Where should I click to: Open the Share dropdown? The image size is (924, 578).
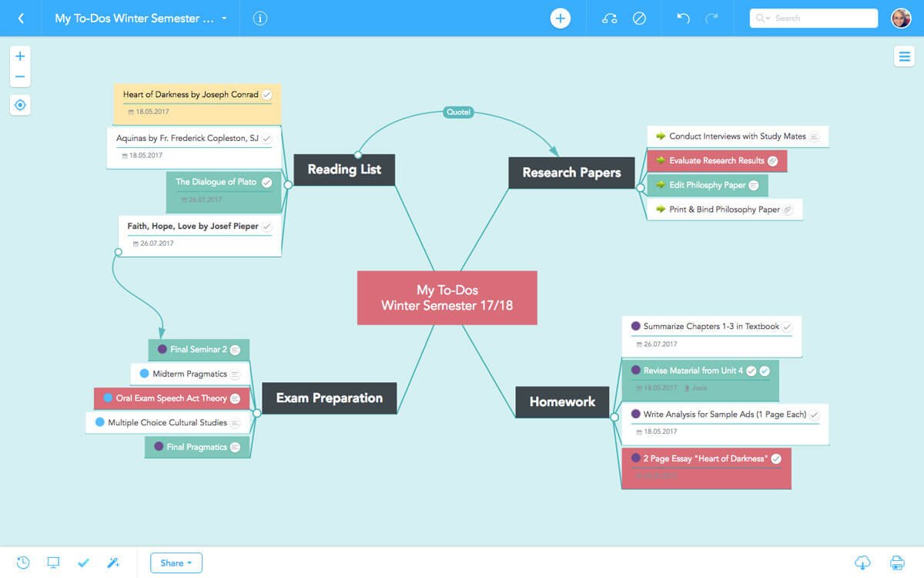(176, 563)
